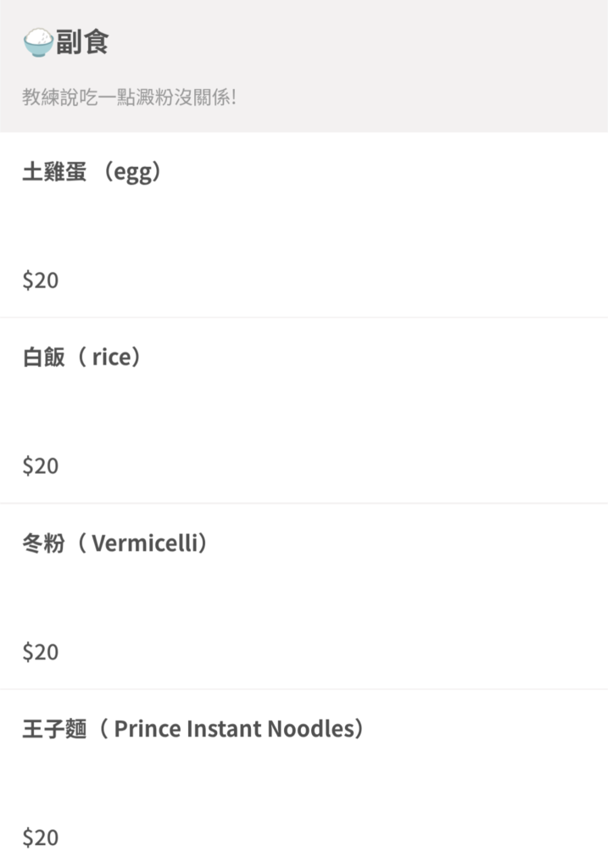608x868 pixels.
Task: Click the word Vermicelli in third item
Action: click(145, 543)
